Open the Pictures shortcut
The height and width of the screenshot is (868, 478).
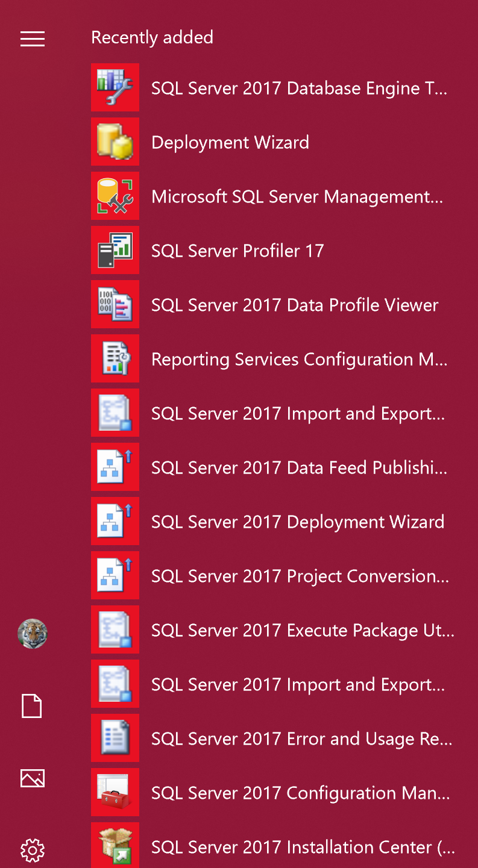coord(32,778)
